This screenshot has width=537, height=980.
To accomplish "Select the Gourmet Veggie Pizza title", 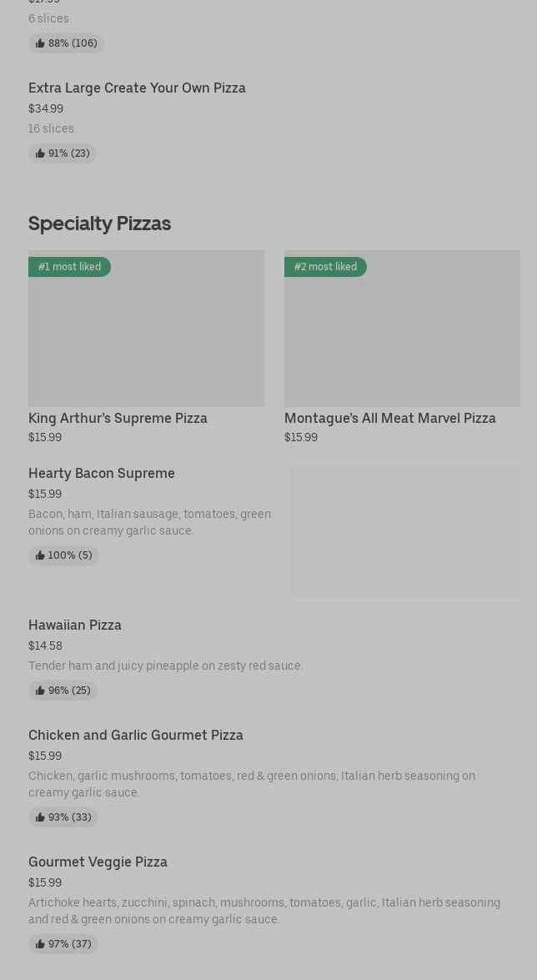I will pos(98,862).
